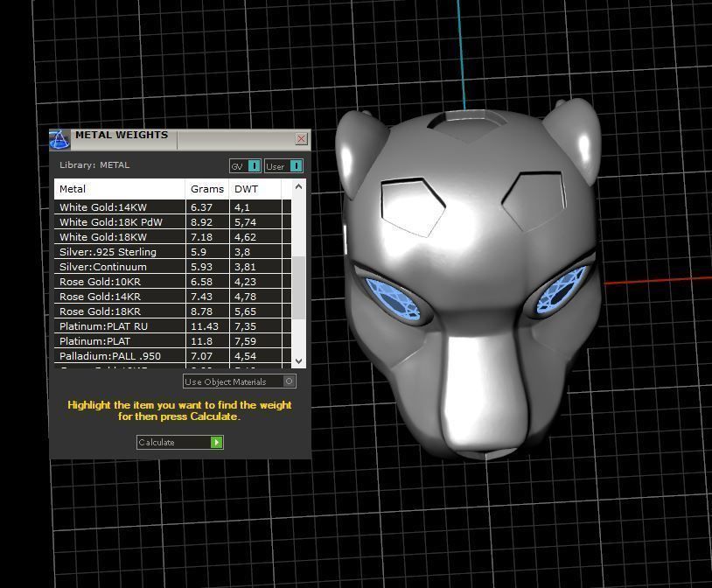Click the Metal column header
712x588 pixels.
point(120,189)
